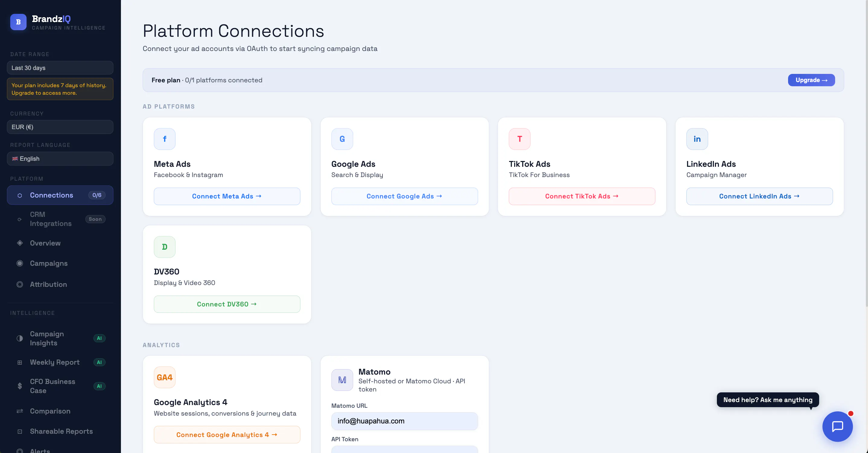Open Weekly Report in sidebar

[60, 362]
